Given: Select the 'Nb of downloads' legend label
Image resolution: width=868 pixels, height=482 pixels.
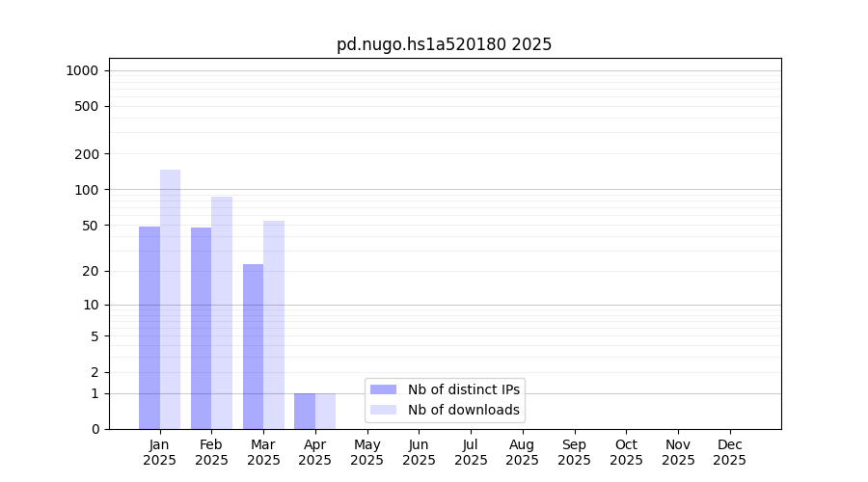Looking at the screenshot, I should click(463, 410).
